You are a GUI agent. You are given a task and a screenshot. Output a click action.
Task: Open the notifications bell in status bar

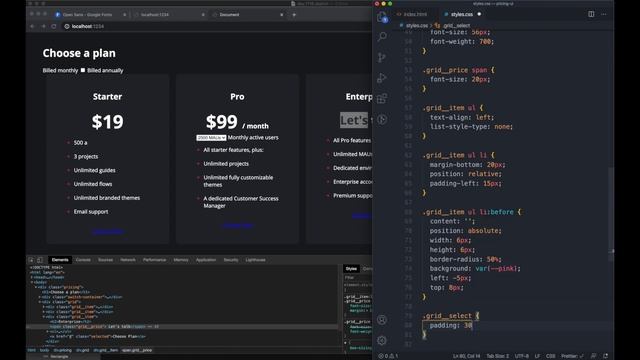tap(605, 356)
